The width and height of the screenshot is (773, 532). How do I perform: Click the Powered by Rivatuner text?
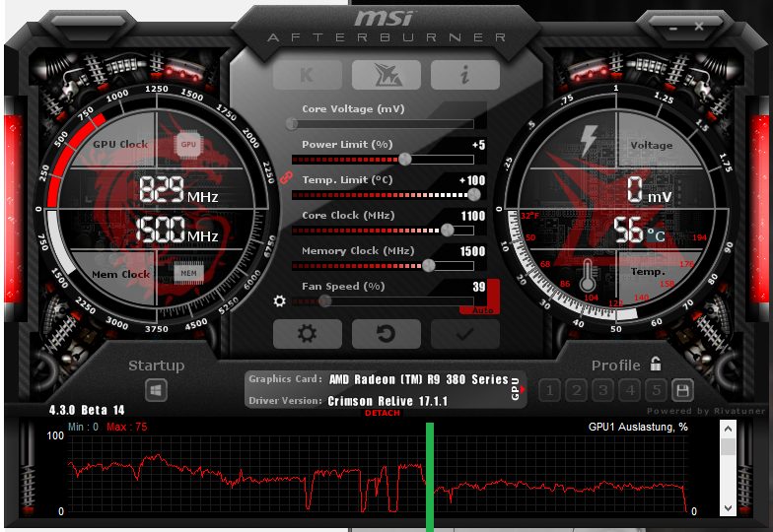click(706, 411)
